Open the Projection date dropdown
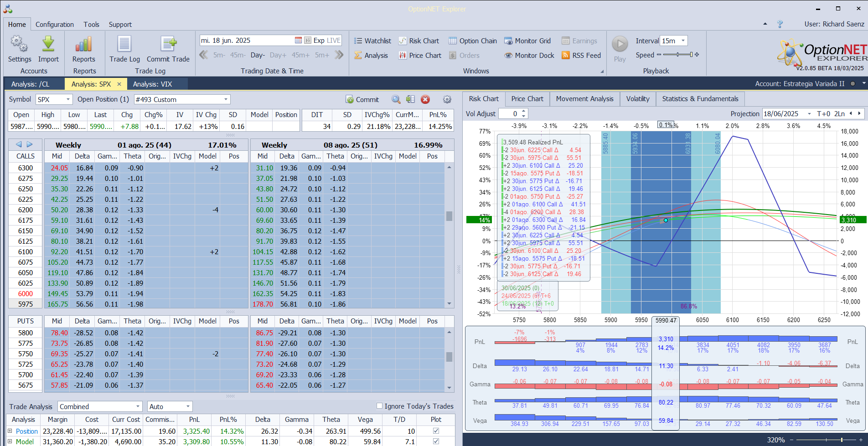This screenshot has width=868, height=446. [809, 114]
